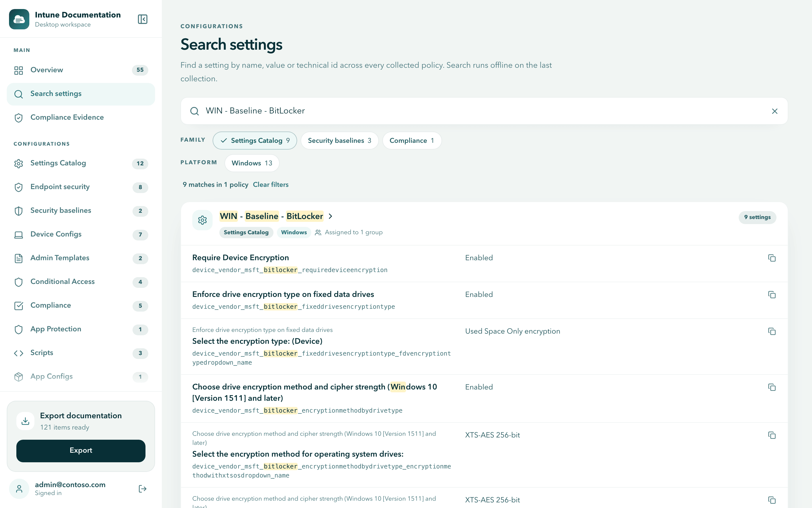The image size is (812, 508).
Task: Open Search settings in the sidebar
Action: click(x=81, y=94)
